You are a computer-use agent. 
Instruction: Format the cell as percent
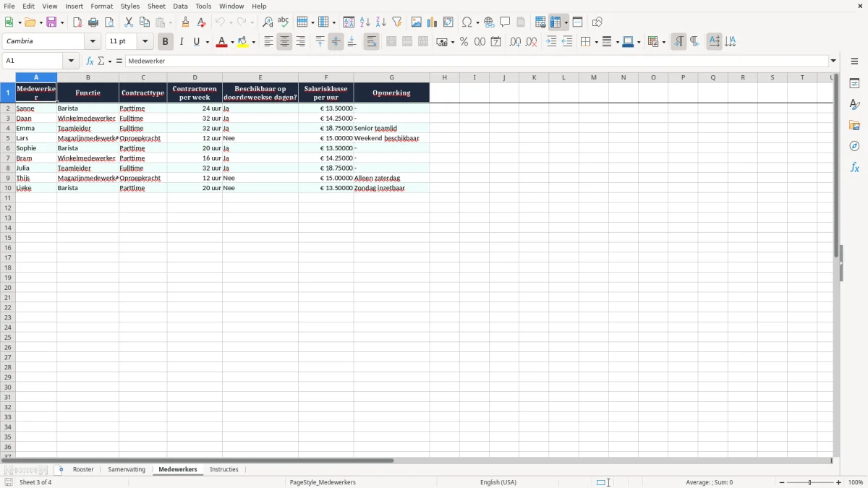coord(464,42)
